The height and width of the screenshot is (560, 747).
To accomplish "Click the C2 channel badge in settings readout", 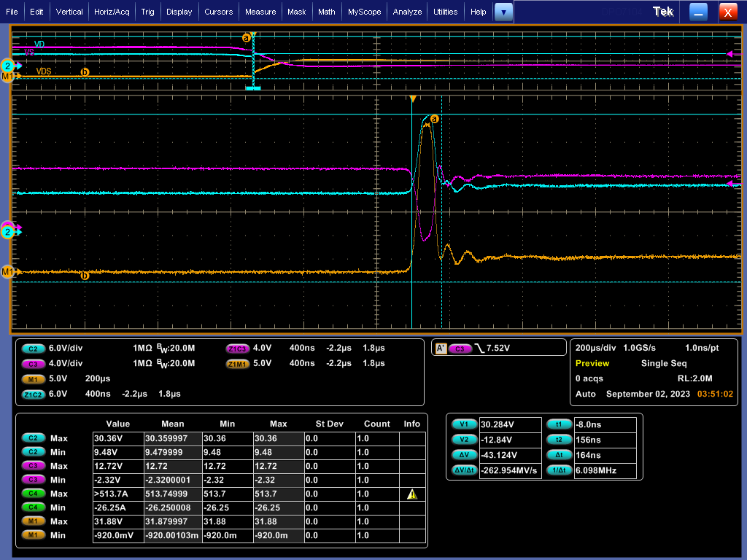I will tap(34, 349).
